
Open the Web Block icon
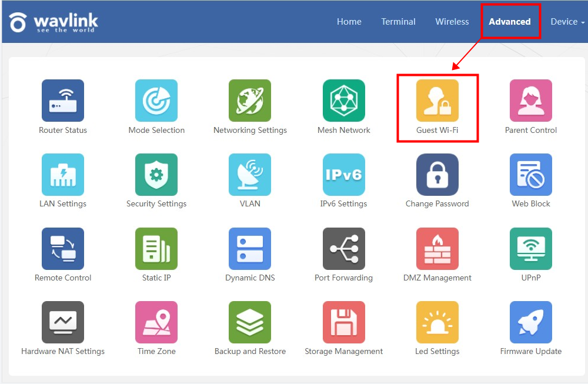[x=531, y=175]
